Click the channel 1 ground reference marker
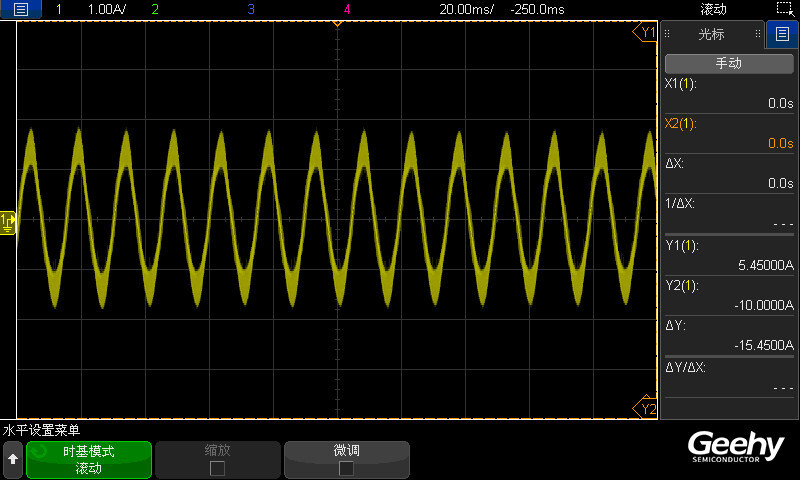800x480 pixels. click(7, 220)
